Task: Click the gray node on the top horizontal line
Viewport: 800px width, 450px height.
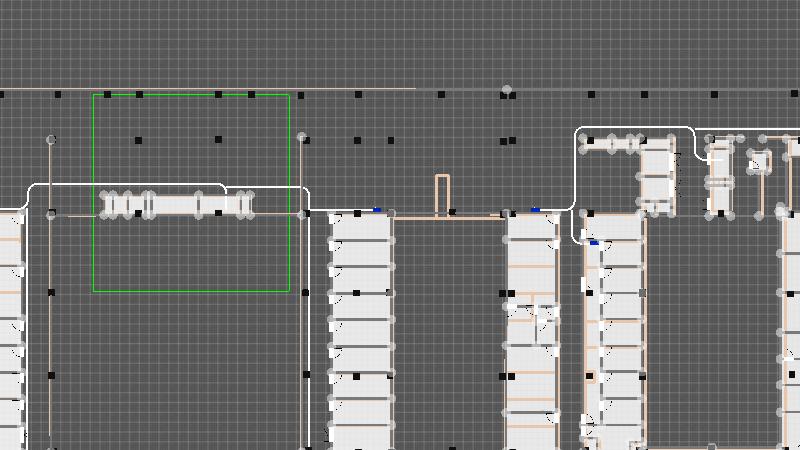Action: [x=507, y=90]
